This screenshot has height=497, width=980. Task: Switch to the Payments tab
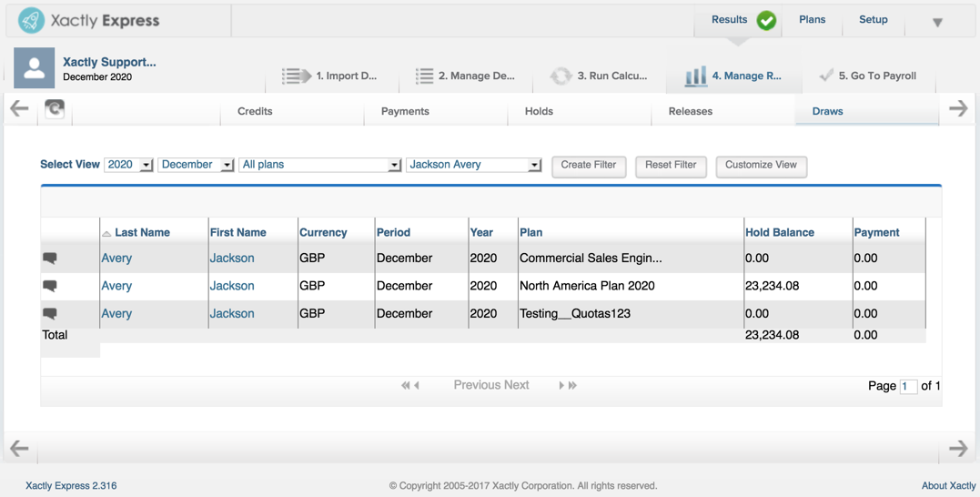(x=405, y=111)
